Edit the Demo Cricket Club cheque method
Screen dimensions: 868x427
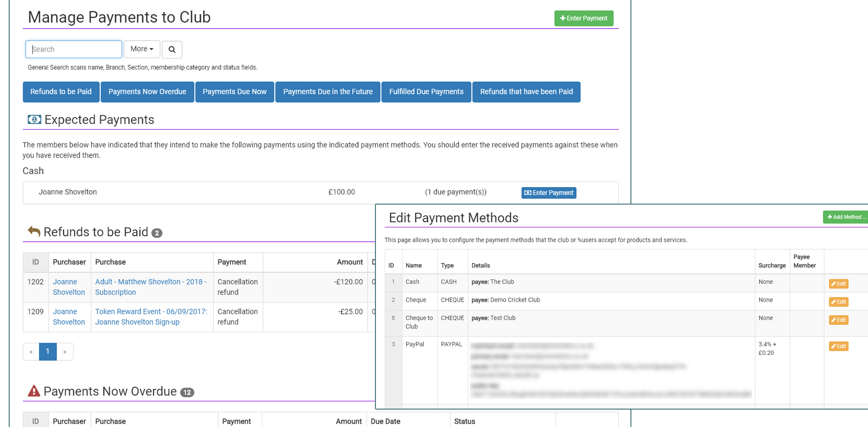[x=838, y=302]
